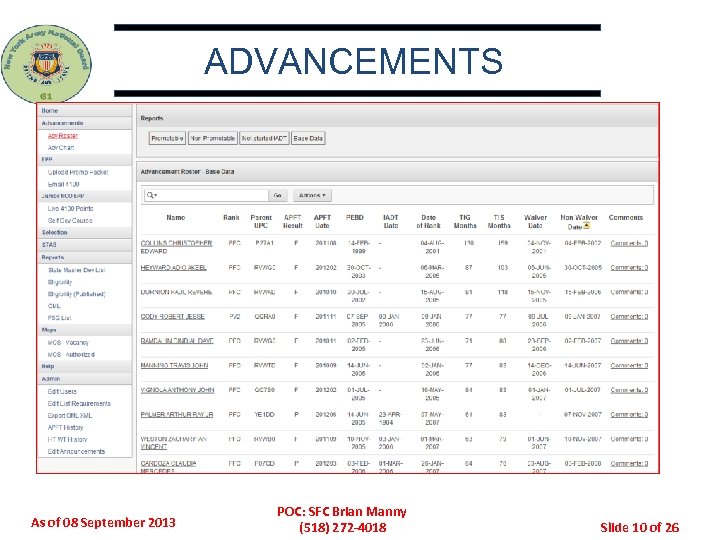
Task: Open the Adv Chart sidebar link
Action: 61,147
